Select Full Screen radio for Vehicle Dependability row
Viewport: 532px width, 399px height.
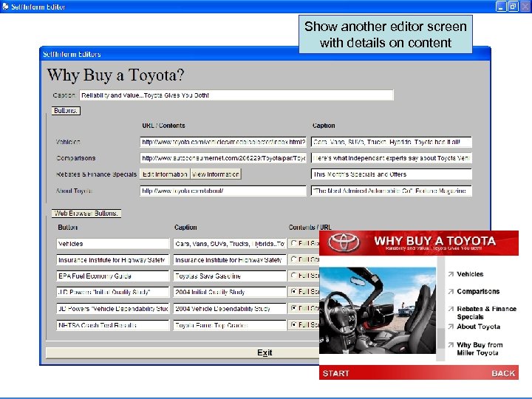coord(294,308)
